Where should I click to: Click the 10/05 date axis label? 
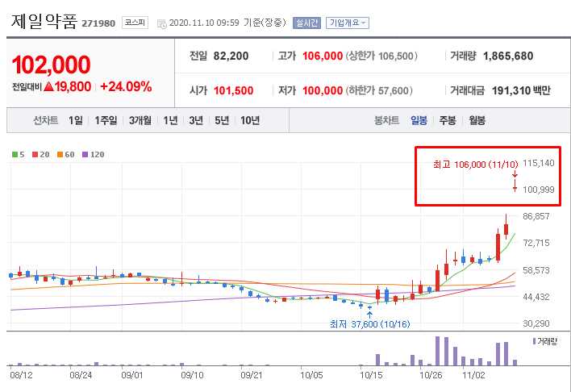coord(311,375)
